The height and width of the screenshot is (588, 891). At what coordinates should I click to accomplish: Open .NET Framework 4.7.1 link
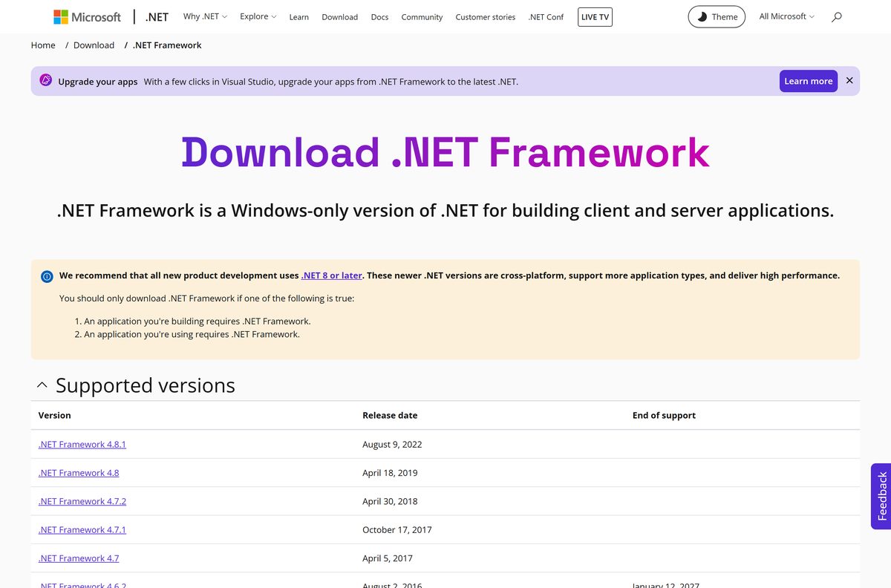point(82,530)
